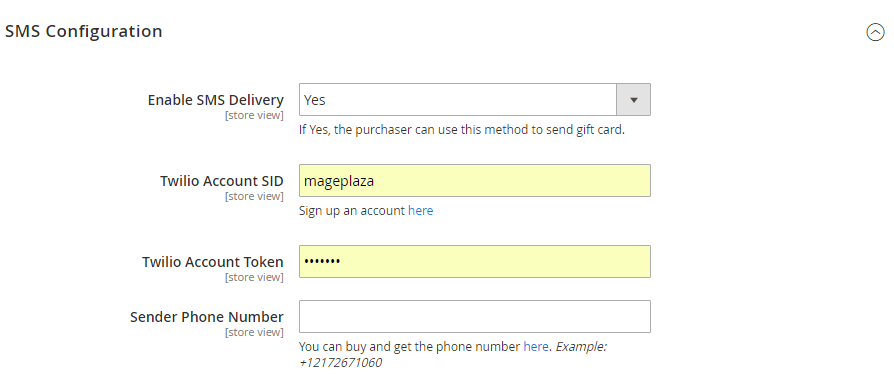Click the Twilio Account SID label
The width and height of the screenshot is (894, 375).
[x=222, y=181]
